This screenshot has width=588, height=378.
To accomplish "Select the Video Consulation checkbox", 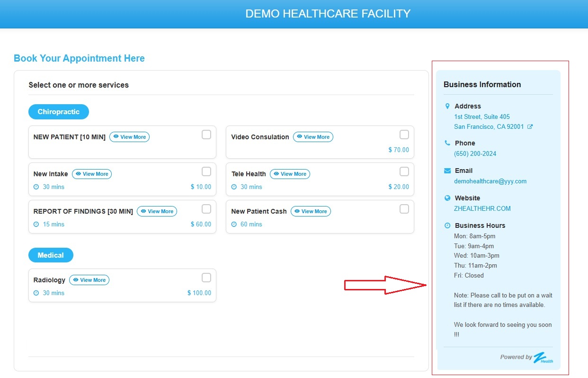I will click(x=404, y=135).
